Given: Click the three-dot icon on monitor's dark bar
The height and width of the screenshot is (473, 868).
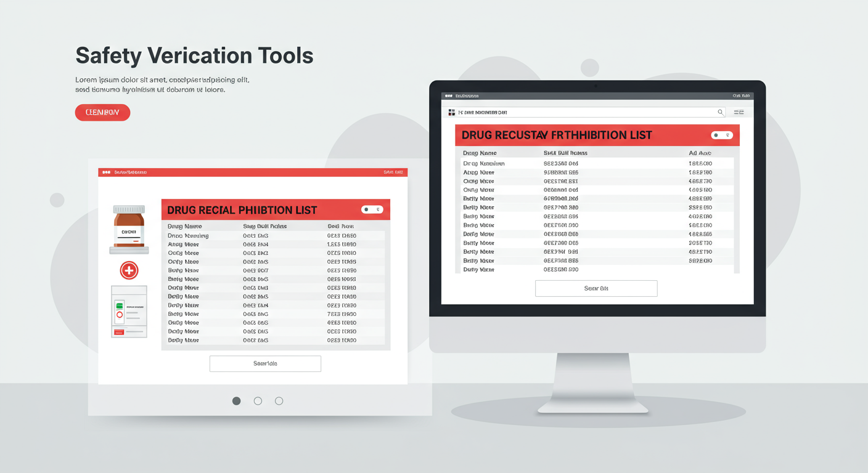Looking at the screenshot, I should point(448,96).
